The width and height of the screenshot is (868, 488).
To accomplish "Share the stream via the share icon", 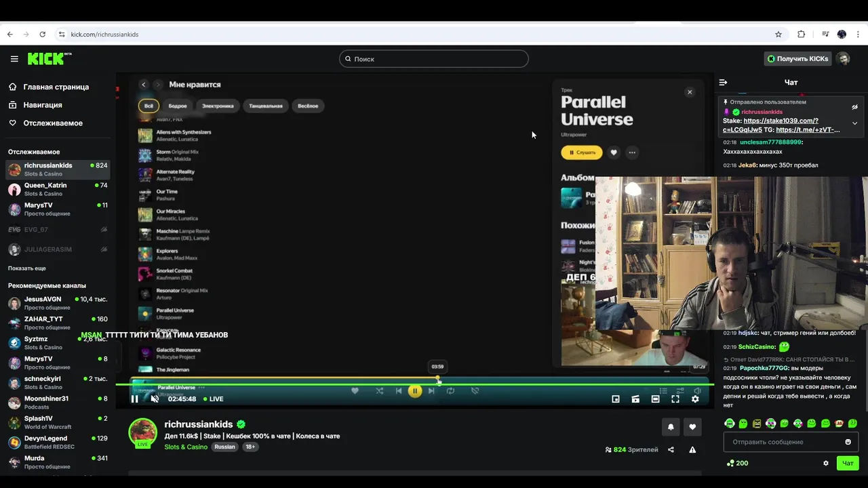I will tap(671, 449).
